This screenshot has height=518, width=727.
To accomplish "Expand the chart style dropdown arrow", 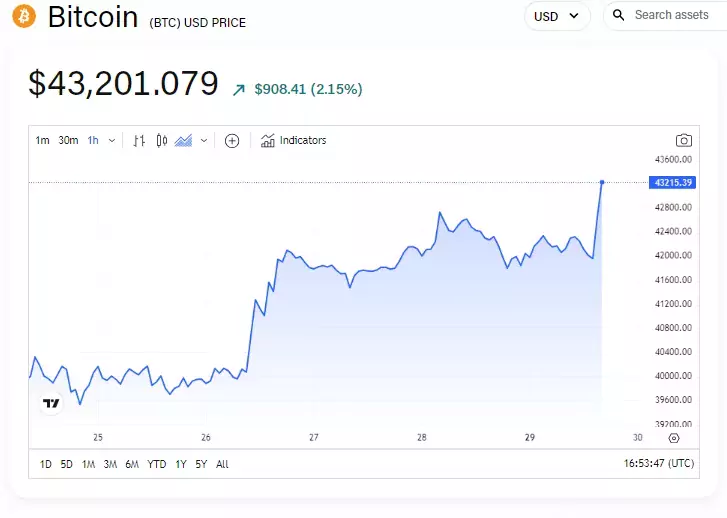I will (x=204, y=141).
